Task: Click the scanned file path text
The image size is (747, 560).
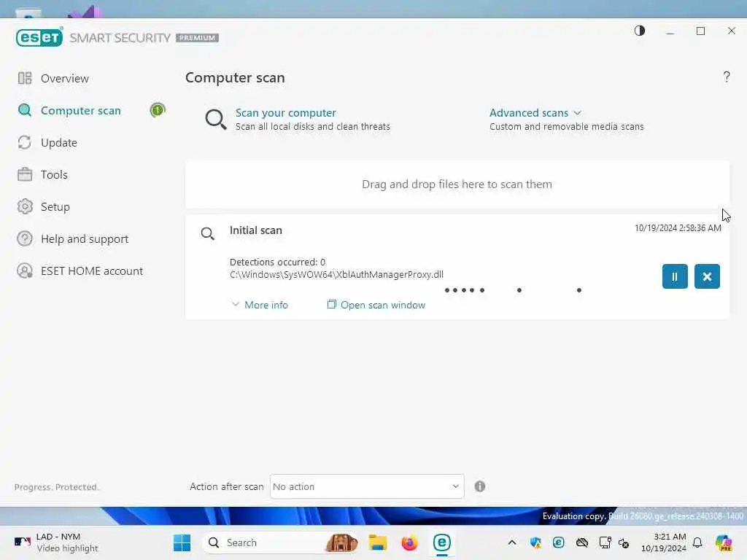Action: coord(336,275)
